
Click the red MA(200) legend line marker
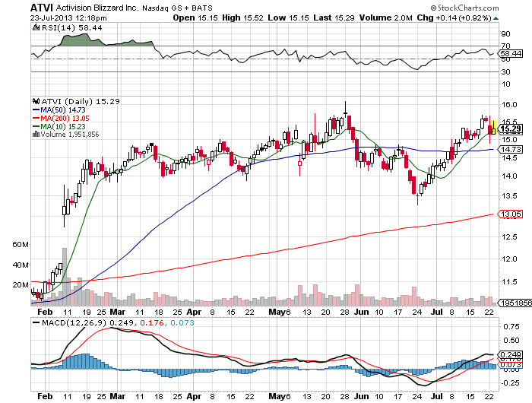click(x=36, y=118)
